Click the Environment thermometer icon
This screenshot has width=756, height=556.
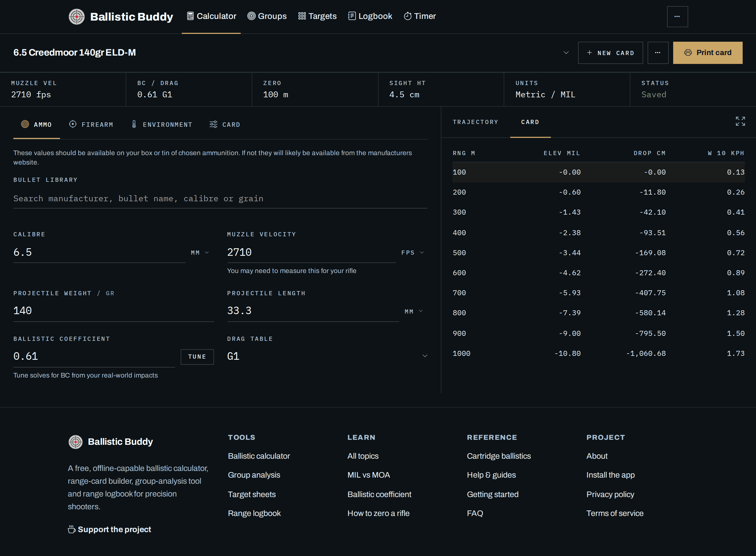point(134,124)
